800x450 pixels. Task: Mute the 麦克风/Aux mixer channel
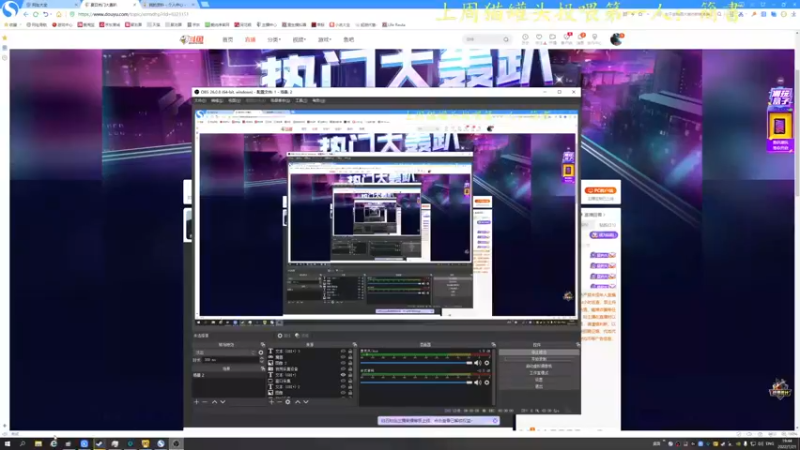click(x=478, y=363)
